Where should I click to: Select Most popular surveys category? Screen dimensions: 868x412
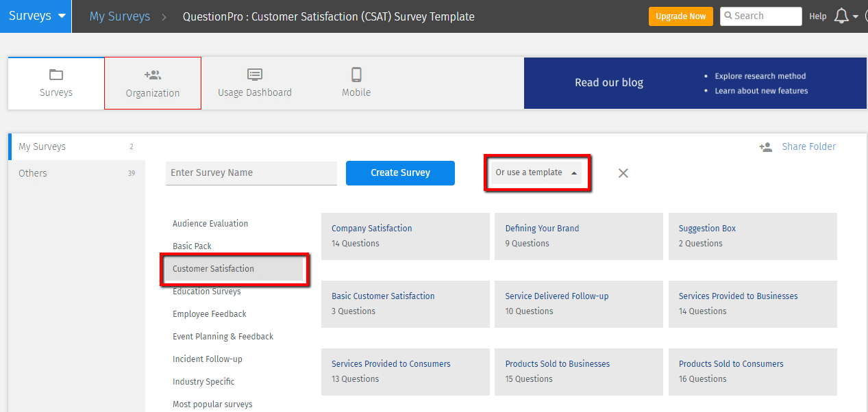(x=212, y=404)
